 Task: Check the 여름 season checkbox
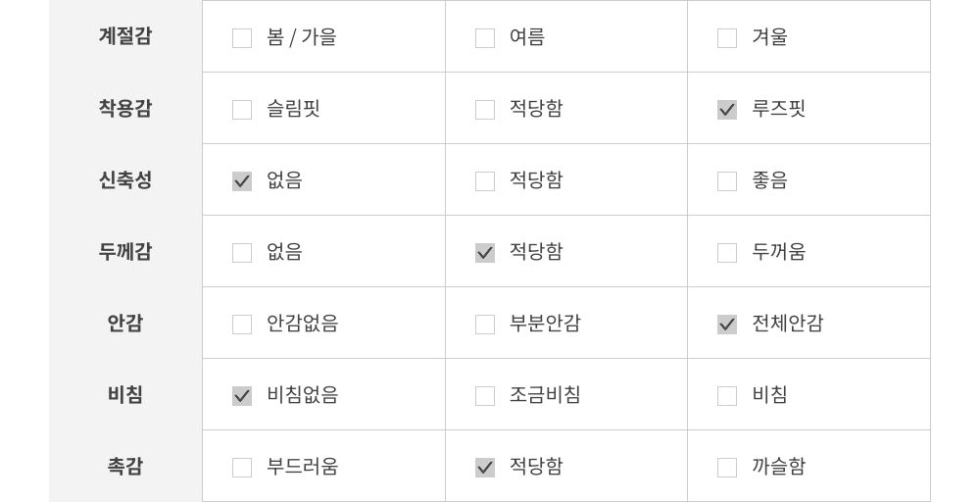485,38
